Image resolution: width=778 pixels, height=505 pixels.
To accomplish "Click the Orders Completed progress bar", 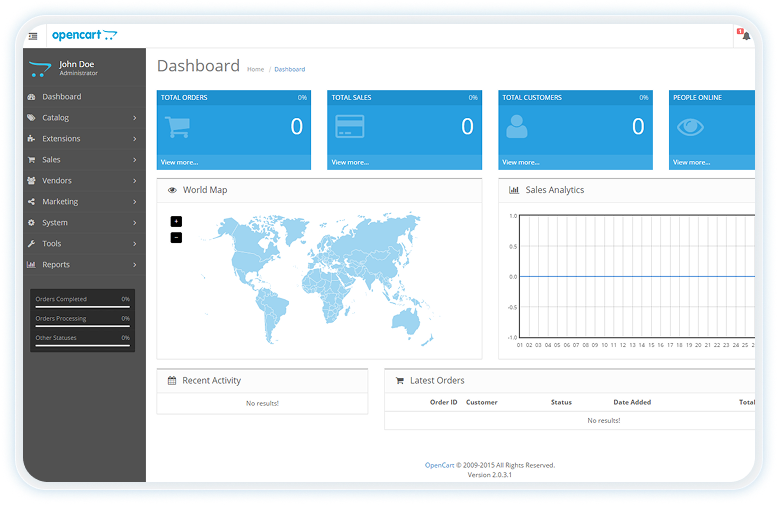I will coord(82,306).
